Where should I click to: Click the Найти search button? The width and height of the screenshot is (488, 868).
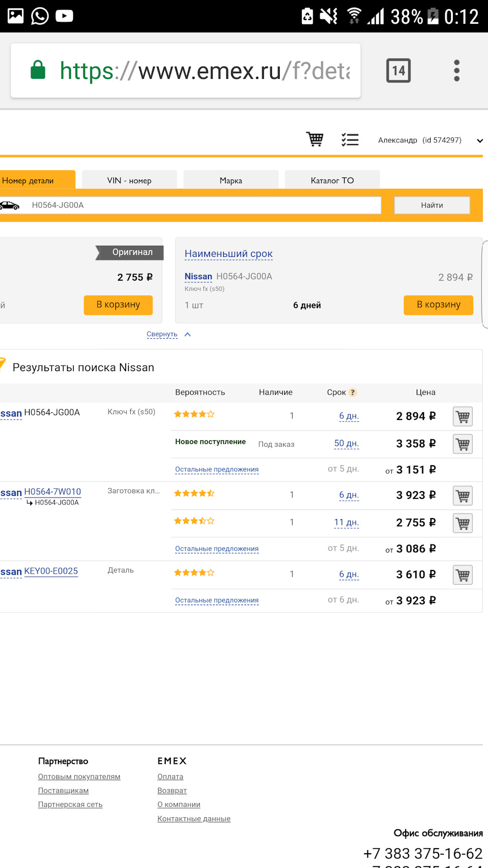tap(432, 205)
